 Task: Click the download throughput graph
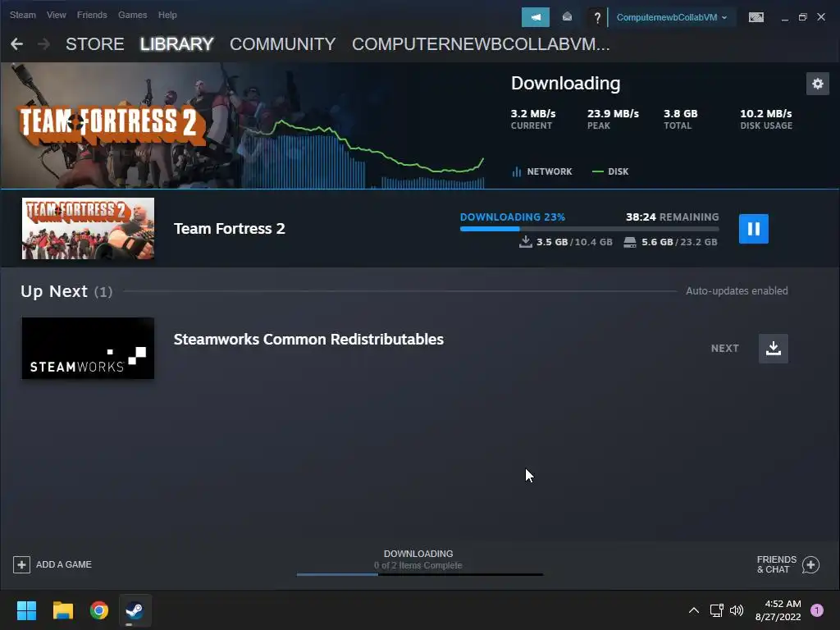click(364, 155)
